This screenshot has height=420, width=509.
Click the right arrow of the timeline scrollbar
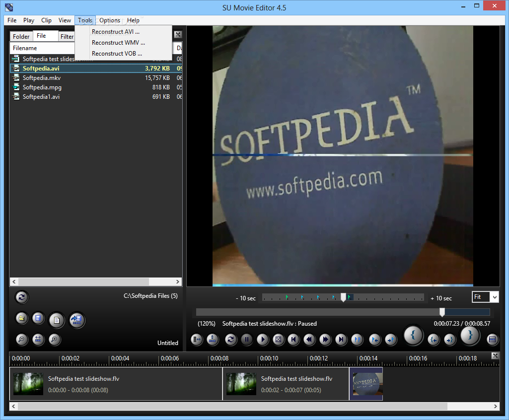[496, 406]
